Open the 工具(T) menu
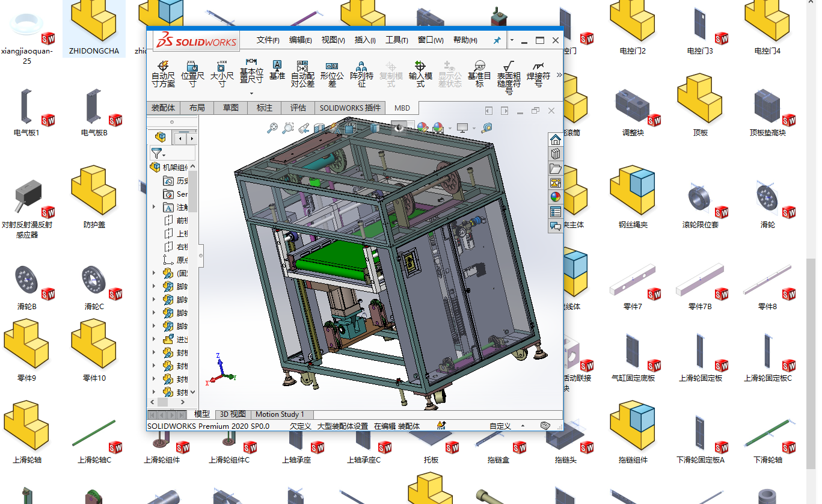 pos(397,40)
